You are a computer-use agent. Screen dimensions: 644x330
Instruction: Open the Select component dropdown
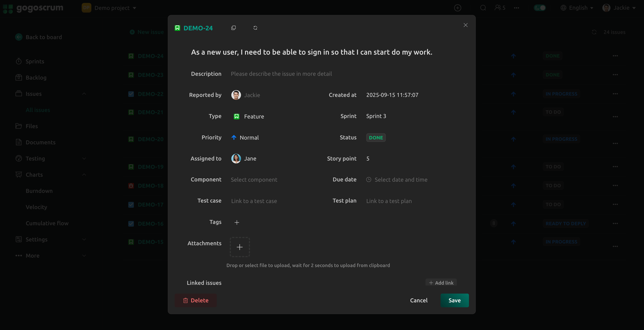pos(254,180)
